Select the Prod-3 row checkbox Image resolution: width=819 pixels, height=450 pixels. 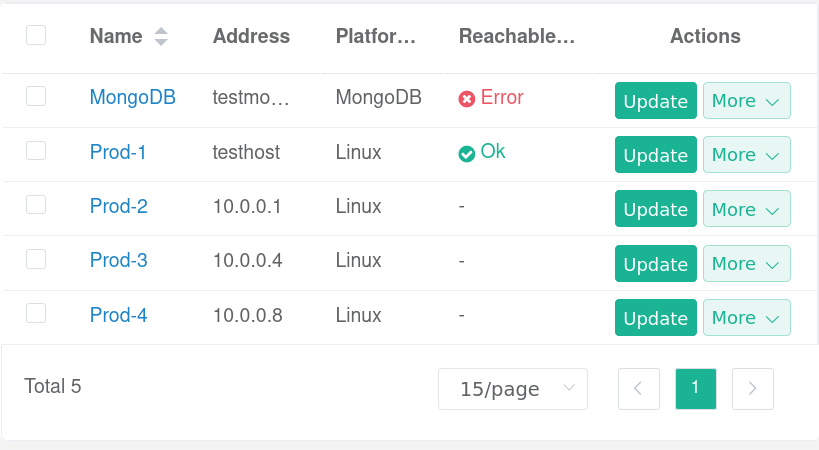pos(36,259)
